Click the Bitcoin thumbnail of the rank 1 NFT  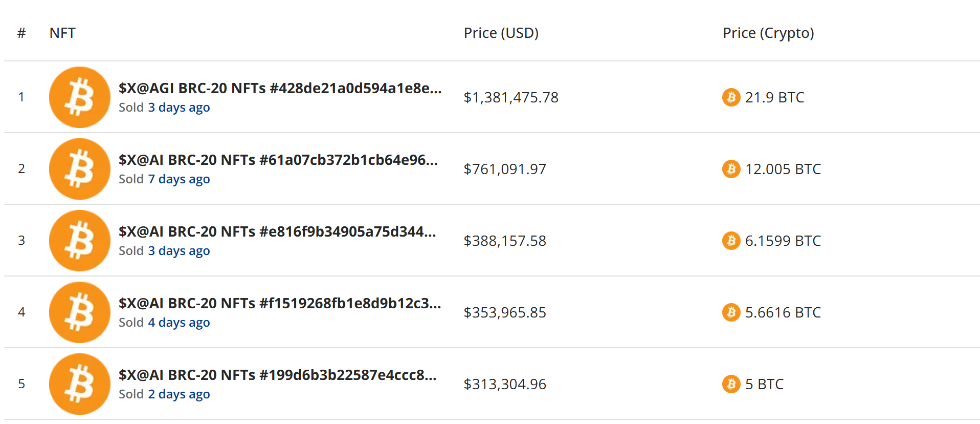tap(80, 97)
